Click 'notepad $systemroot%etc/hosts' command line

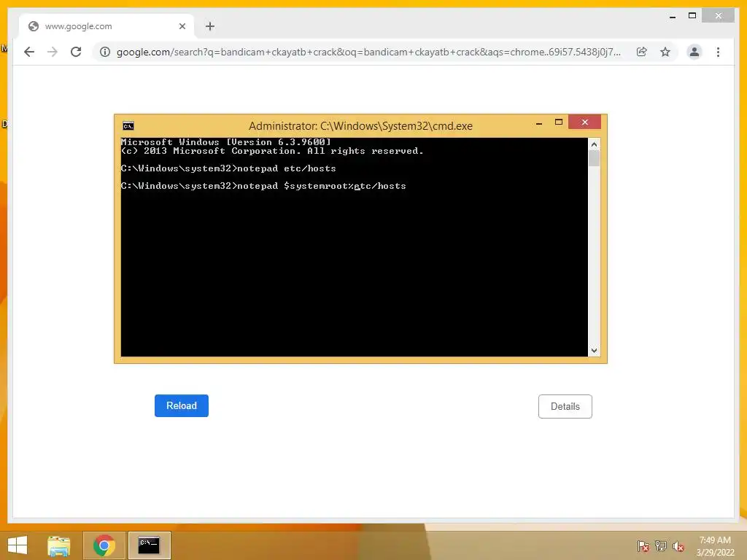pos(263,186)
